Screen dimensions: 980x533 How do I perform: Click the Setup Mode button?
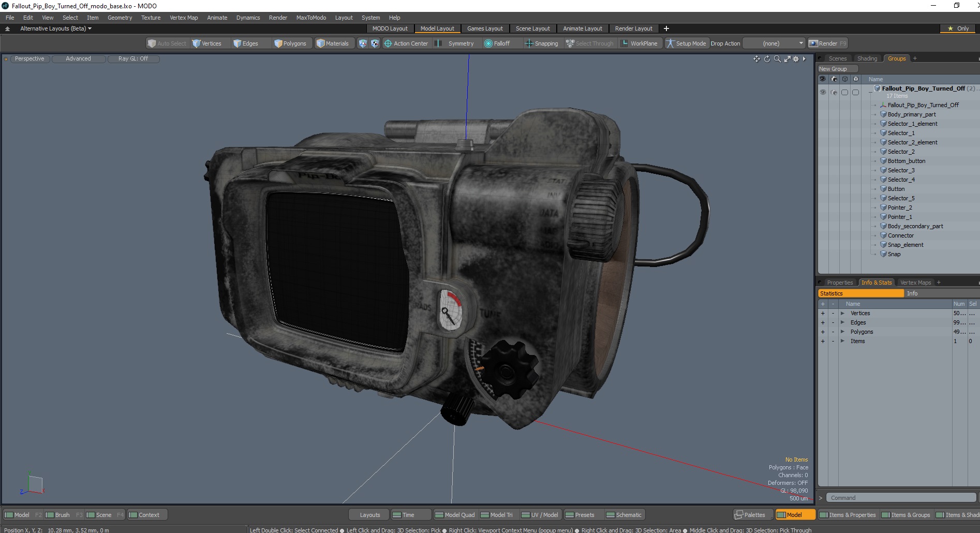[x=686, y=43]
